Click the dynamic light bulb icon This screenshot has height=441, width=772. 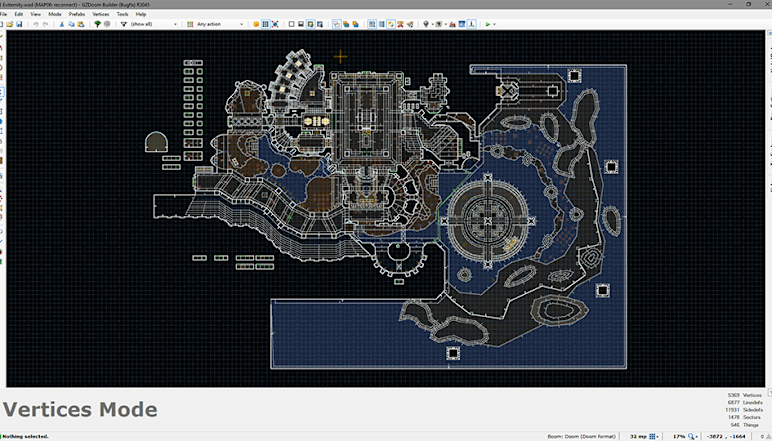[426, 24]
